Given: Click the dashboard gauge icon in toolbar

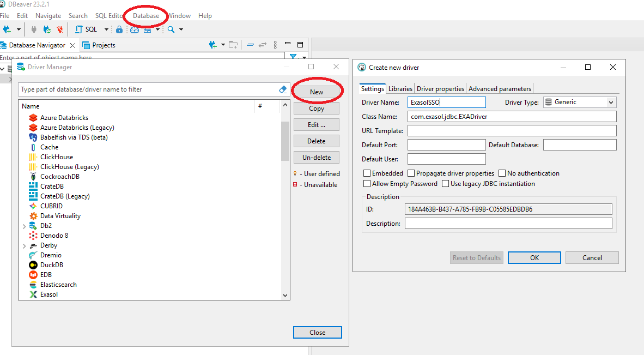Looking at the screenshot, I should [134, 29].
